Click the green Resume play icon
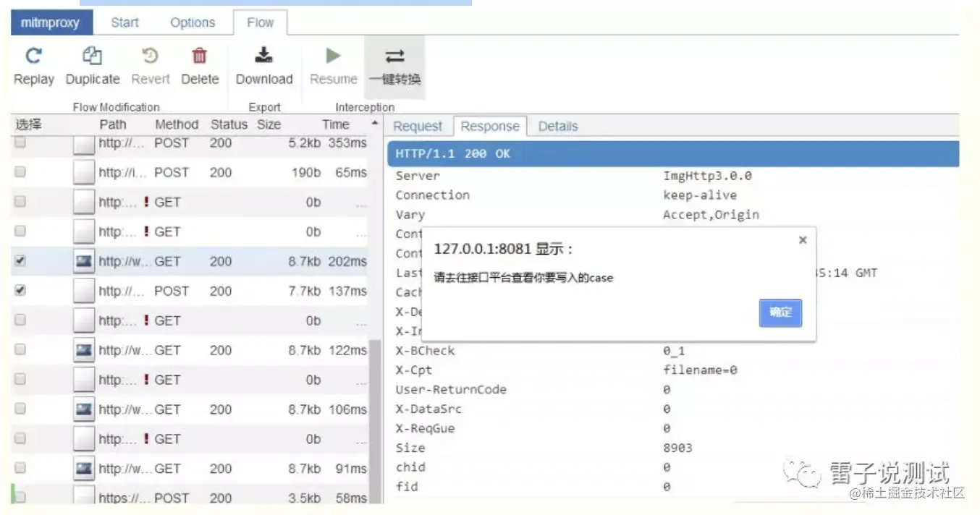The height and width of the screenshot is (515, 980). [x=333, y=56]
